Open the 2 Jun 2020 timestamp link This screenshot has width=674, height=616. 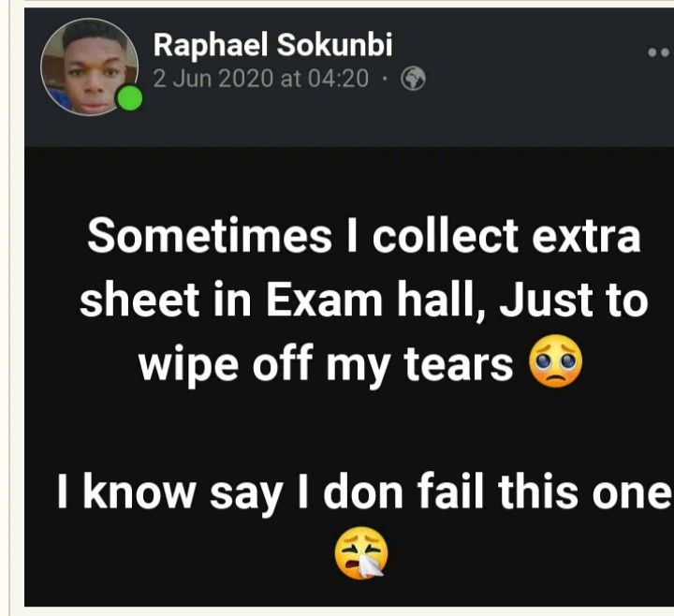pyautogui.click(x=261, y=79)
